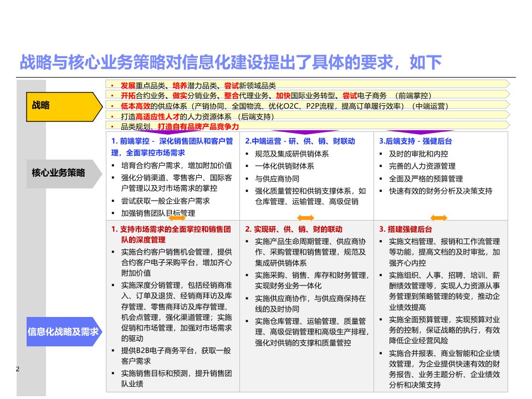Select red heading 3. 搭建强健后台

coord(406,229)
